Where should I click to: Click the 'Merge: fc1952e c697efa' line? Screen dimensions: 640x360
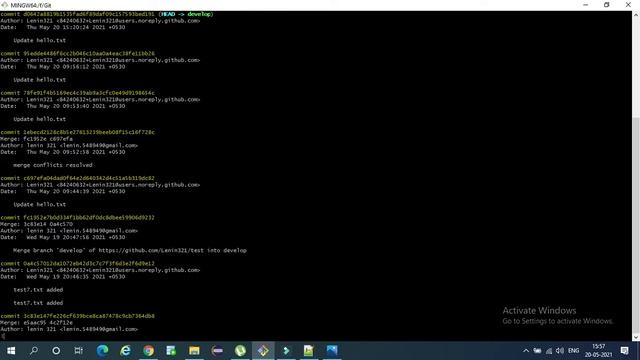[36, 139]
